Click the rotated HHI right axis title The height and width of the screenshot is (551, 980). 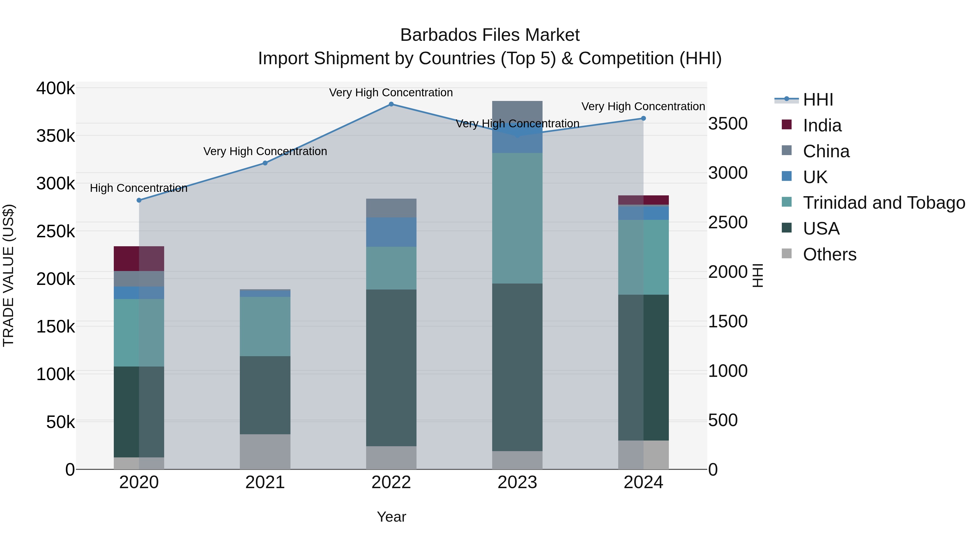click(758, 275)
